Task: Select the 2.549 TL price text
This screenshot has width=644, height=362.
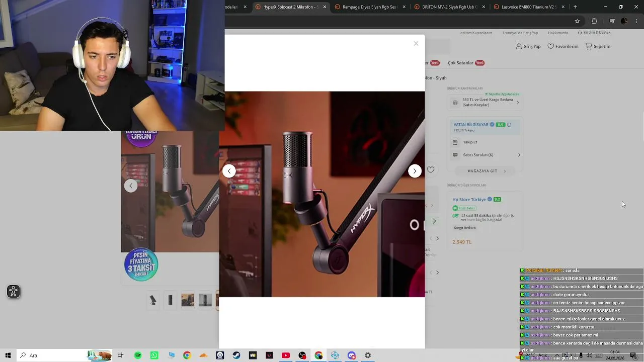Action: point(462,242)
